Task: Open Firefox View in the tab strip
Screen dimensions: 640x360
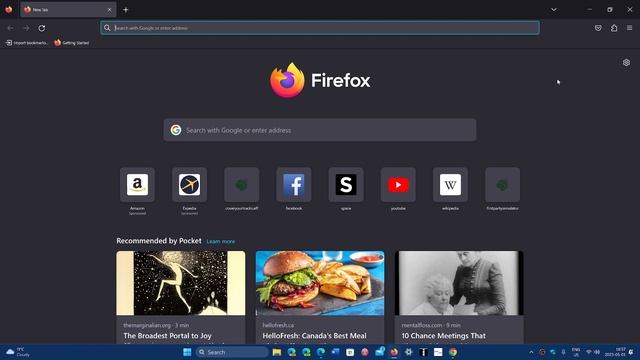Action: pos(9,9)
